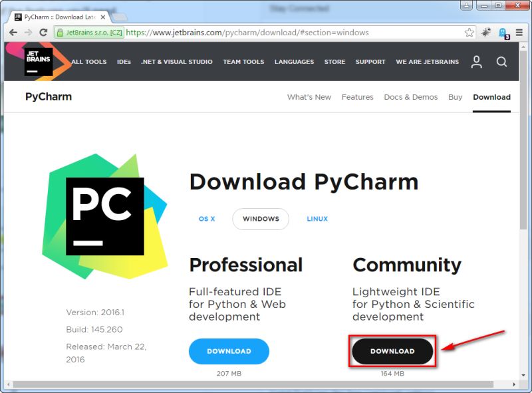
Task: Open the Features page
Action: click(x=358, y=97)
